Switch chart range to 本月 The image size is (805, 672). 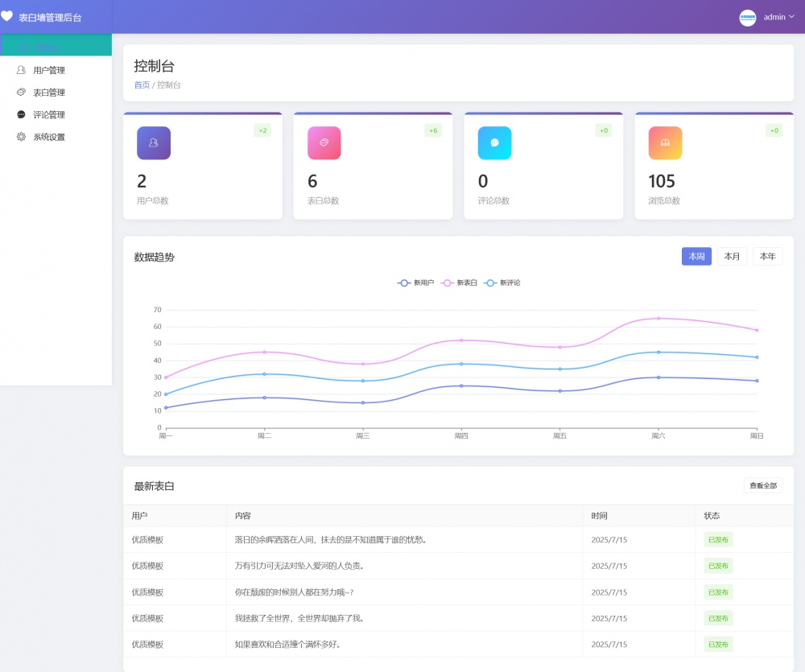732,257
